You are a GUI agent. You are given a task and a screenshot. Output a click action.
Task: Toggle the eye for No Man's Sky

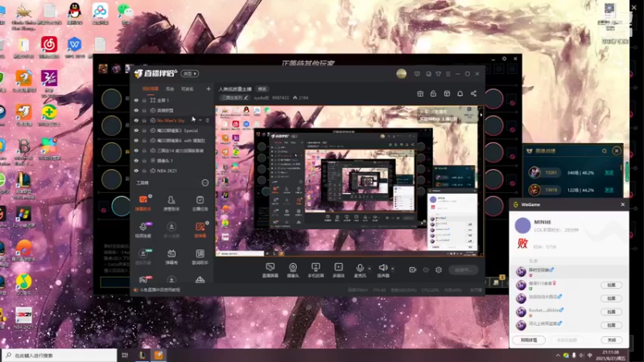(x=136, y=121)
